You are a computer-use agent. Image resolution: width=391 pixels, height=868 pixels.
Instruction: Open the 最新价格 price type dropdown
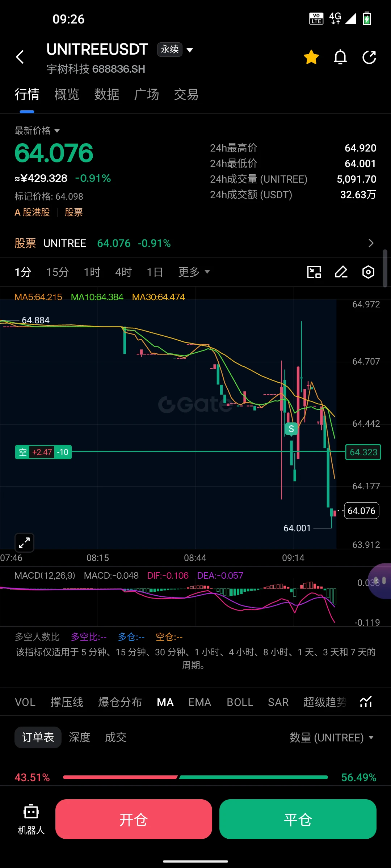tap(37, 131)
